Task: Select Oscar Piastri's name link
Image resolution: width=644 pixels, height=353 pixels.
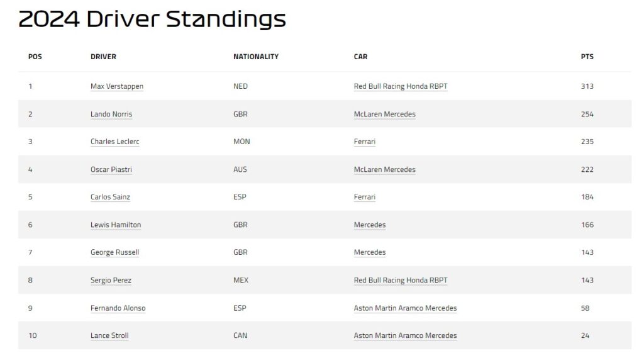Action: (111, 169)
